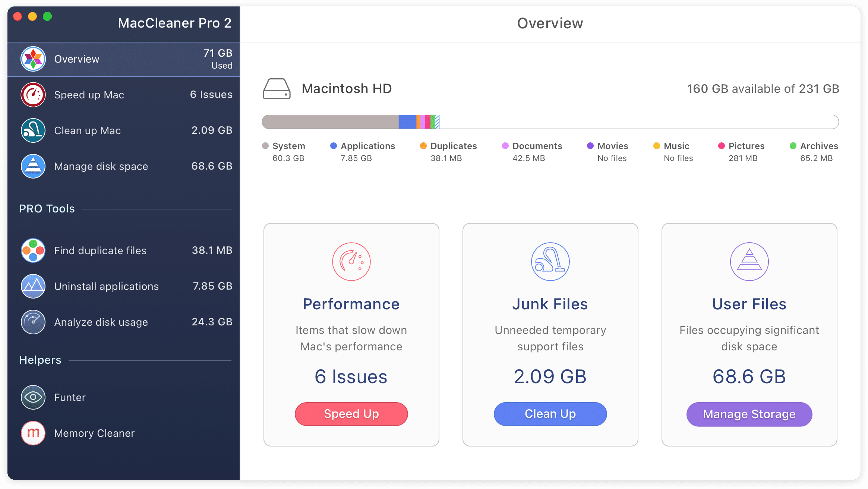Click the Speed up Mac gauge icon
Screen dimensions: 868x489
[33, 94]
